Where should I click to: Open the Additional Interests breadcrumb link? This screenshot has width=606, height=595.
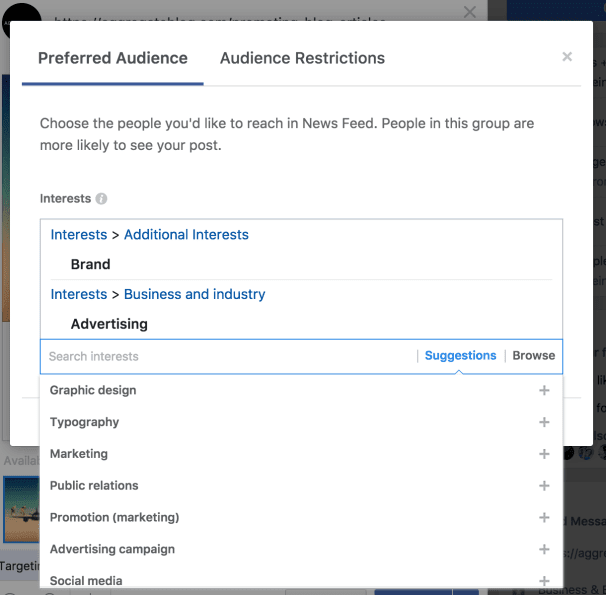(x=186, y=235)
